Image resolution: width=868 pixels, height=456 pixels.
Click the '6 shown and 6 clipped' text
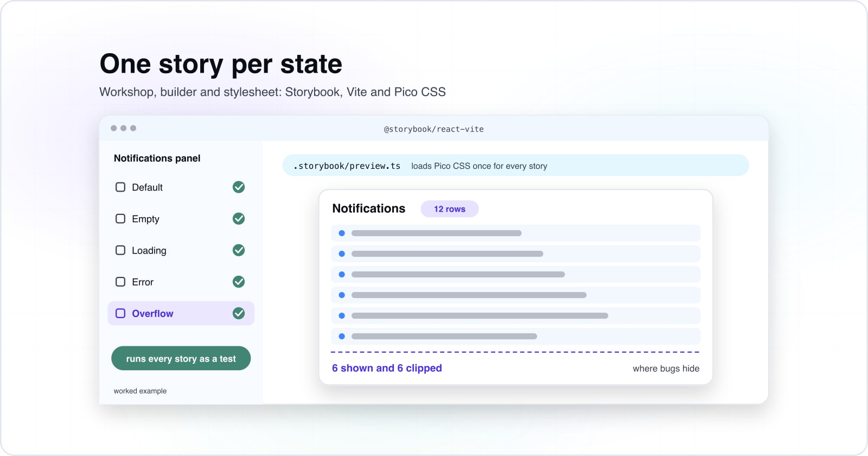click(x=387, y=368)
